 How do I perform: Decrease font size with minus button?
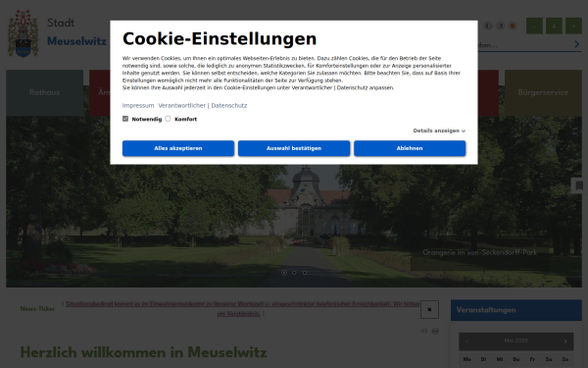click(x=534, y=26)
